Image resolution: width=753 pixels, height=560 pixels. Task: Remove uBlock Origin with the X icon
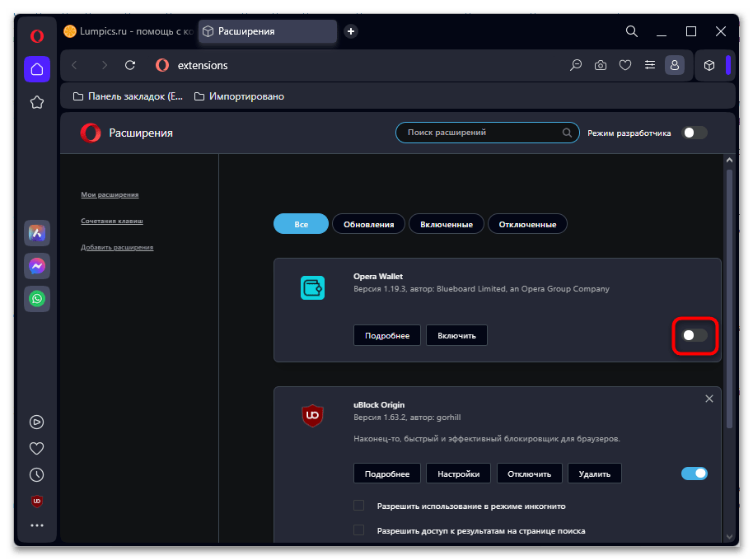coord(709,399)
